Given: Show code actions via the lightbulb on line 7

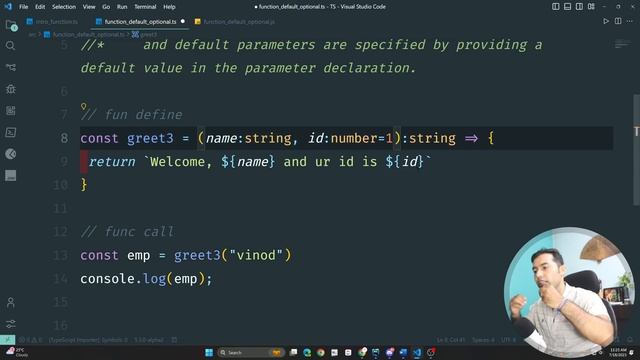Looking at the screenshot, I should point(84,107).
